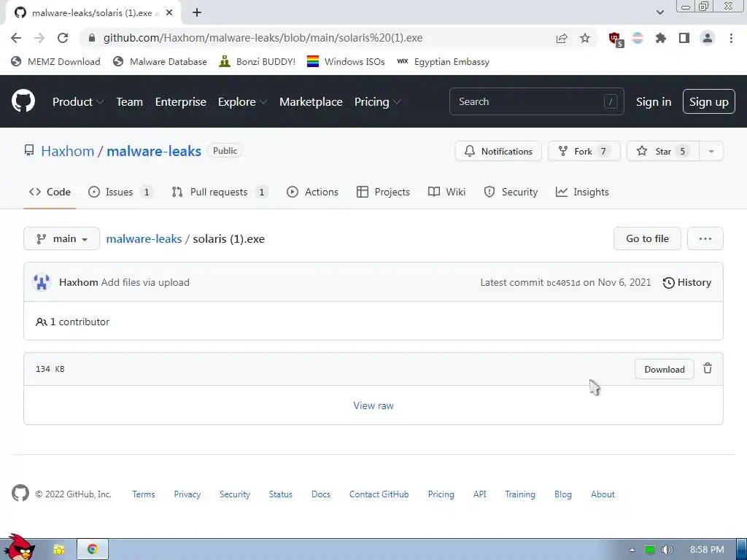This screenshot has height=560, width=747.
Task: Go back with browser back arrow
Action: click(16, 38)
